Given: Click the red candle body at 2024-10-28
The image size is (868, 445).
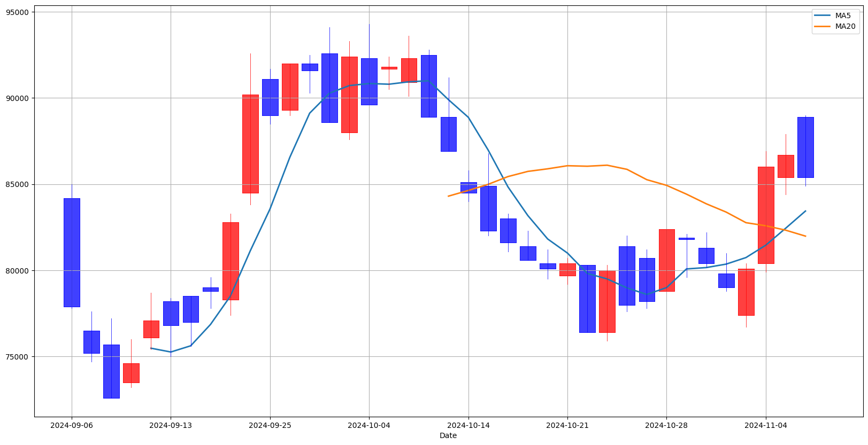Looking at the screenshot, I should pyautogui.click(x=666, y=260).
